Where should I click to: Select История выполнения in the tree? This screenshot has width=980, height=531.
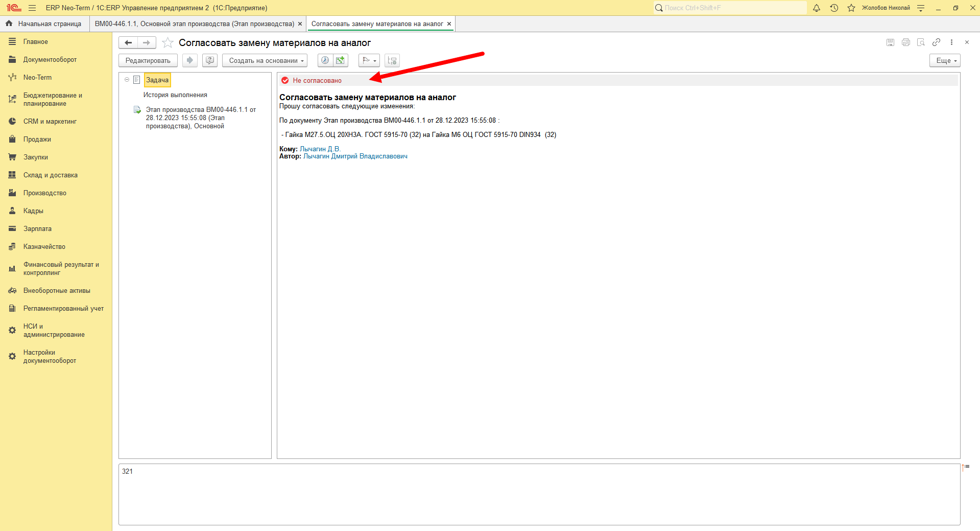175,95
